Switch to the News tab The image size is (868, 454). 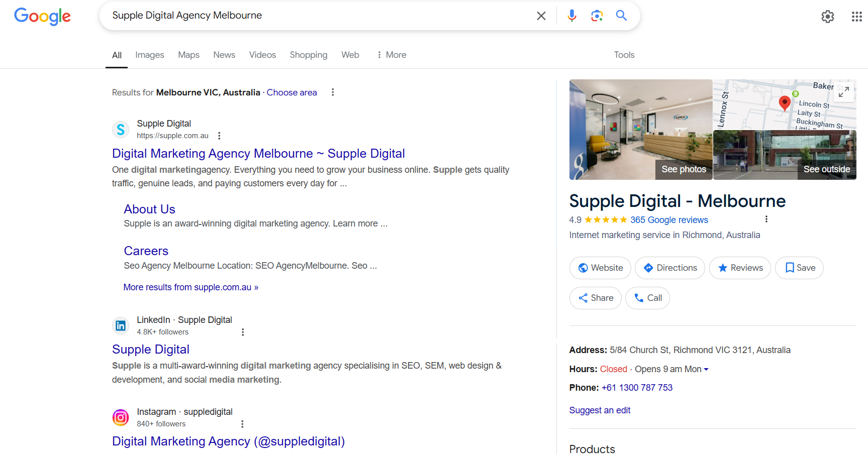click(224, 55)
